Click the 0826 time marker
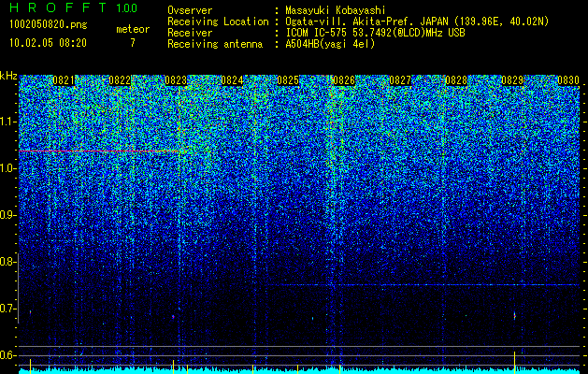This screenshot has height=374, width=588. click(x=344, y=80)
